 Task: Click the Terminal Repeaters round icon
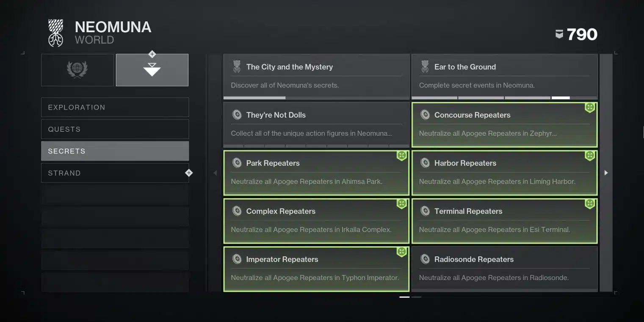click(425, 211)
